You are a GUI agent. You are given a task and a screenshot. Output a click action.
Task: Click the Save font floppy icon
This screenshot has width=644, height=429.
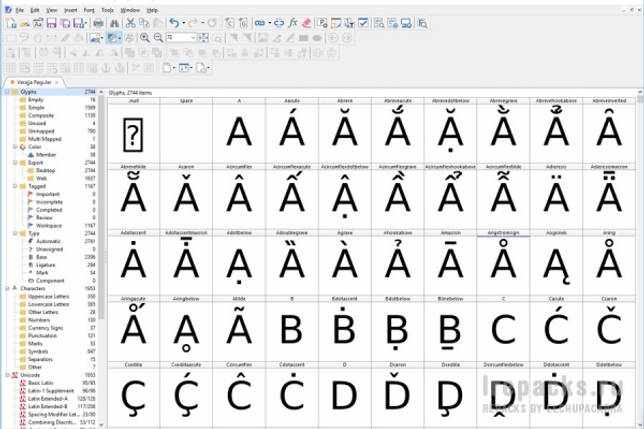(51, 23)
